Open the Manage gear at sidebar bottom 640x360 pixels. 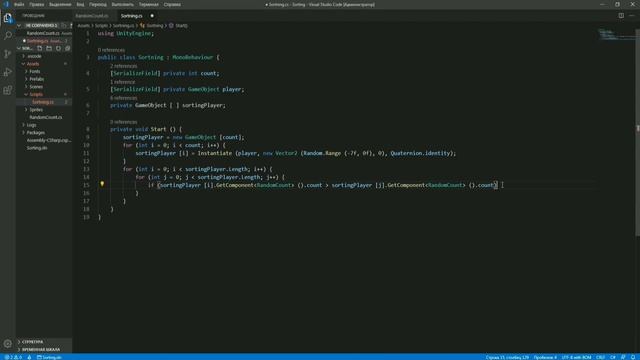(x=7, y=344)
